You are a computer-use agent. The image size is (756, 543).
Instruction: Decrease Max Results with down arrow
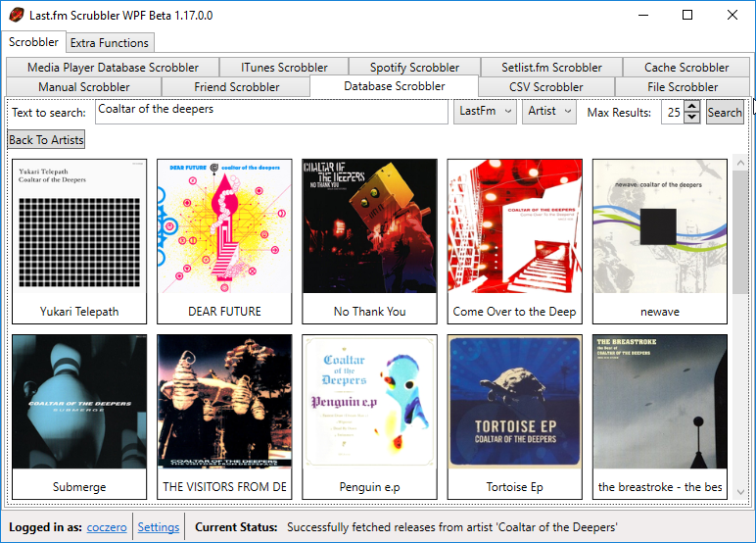coord(692,118)
